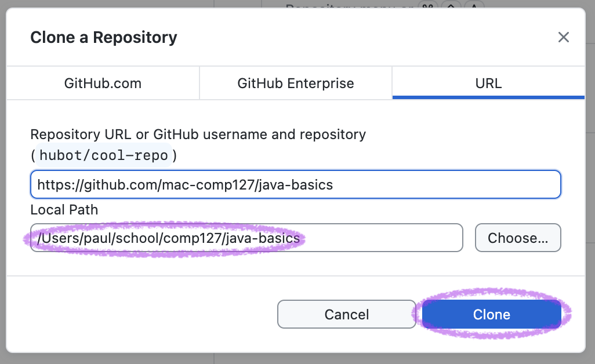Screen dimensions: 595x364
Task: Open the GitHub Enterprise tab
Action: coord(295,83)
